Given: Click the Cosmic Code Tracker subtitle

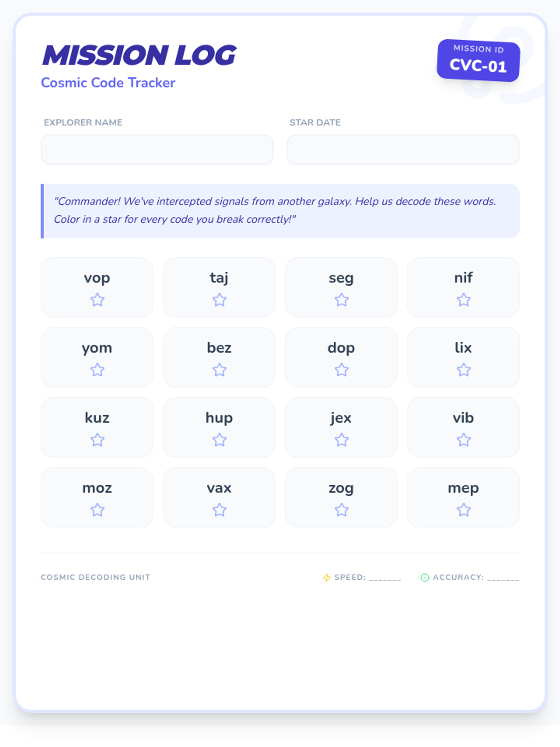Looking at the screenshot, I should (108, 83).
